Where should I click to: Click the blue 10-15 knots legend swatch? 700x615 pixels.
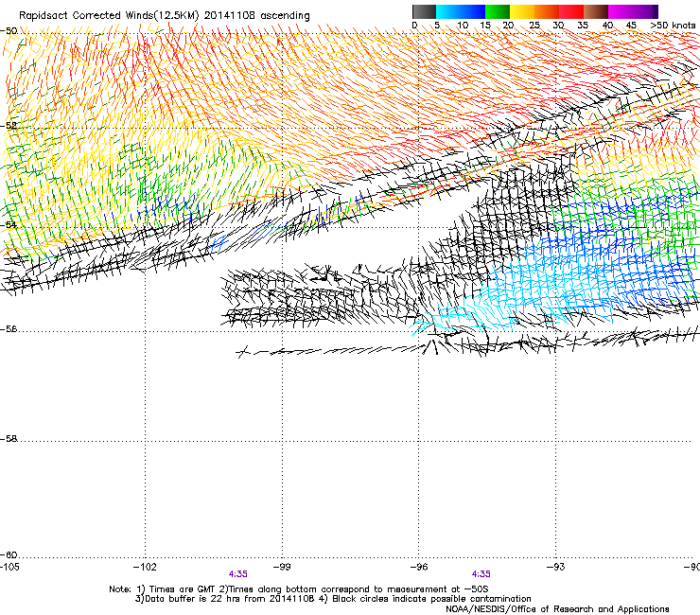pos(473,11)
